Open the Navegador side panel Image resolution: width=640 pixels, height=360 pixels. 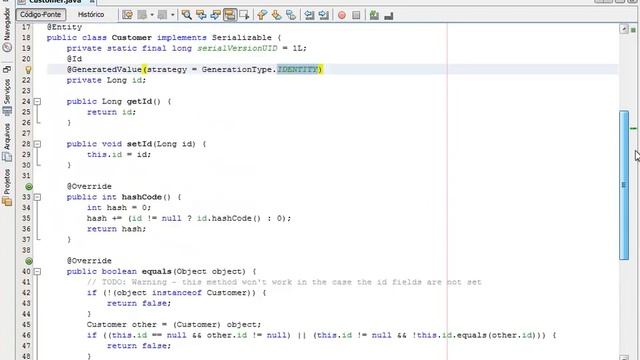point(7,29)
